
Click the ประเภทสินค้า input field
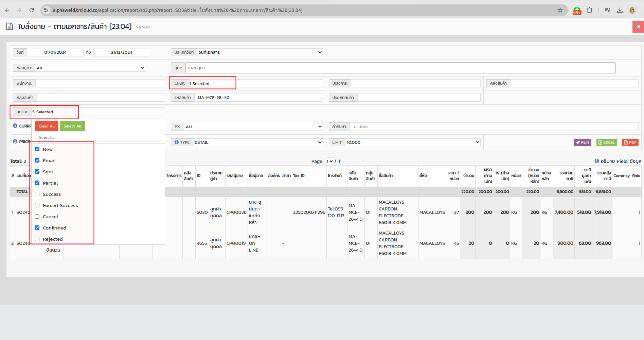coord(419,98)
